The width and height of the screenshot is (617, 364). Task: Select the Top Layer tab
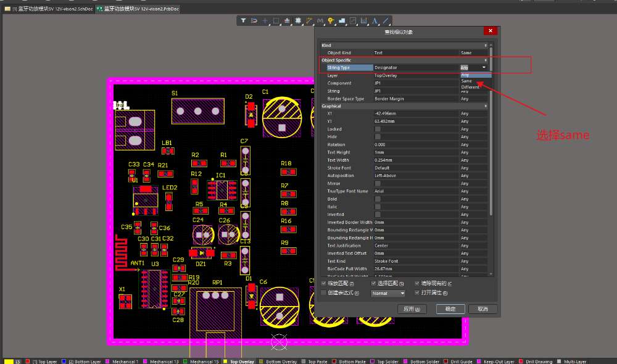[44, 362]
